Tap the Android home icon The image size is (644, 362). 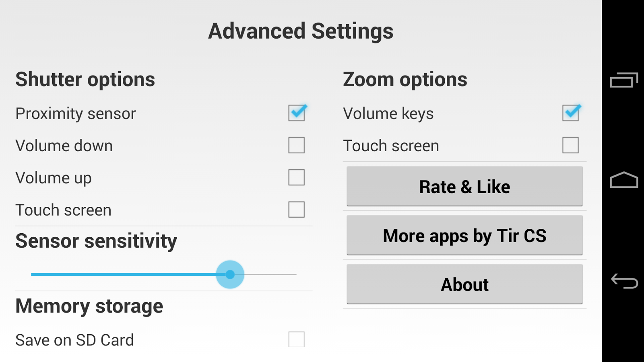click(624, 180)
